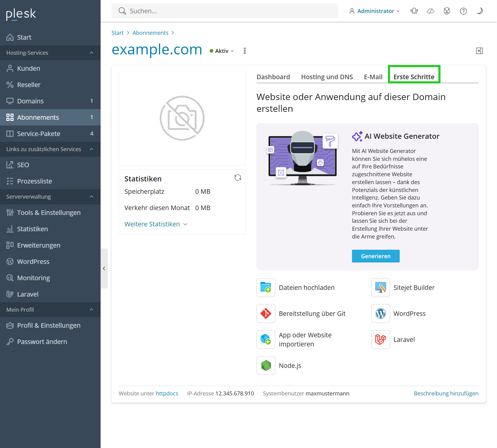Switch to the Dashboard tab
Screen dimensions: 497x448
(273, 77)
